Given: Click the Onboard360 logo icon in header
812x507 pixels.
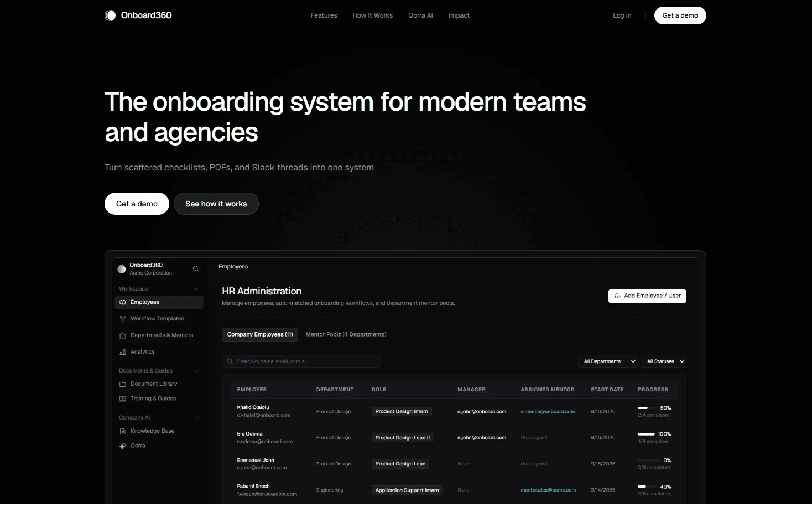Looking at the screenshot, I should click(x=110, y=15).
